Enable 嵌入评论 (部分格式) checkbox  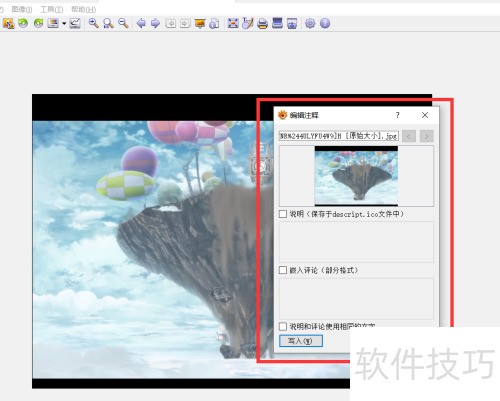pyautogui.click(x=283, y=270)
